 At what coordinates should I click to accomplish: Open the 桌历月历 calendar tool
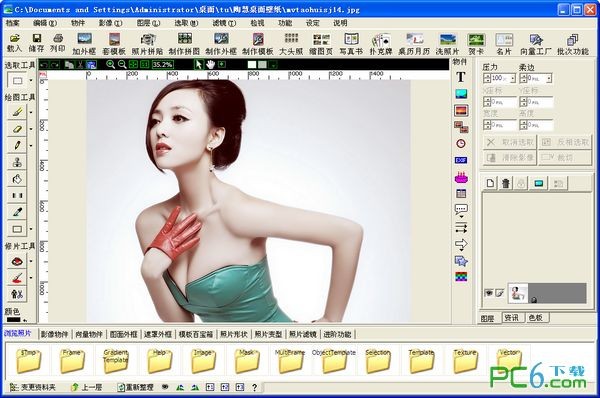coord(414,44)
